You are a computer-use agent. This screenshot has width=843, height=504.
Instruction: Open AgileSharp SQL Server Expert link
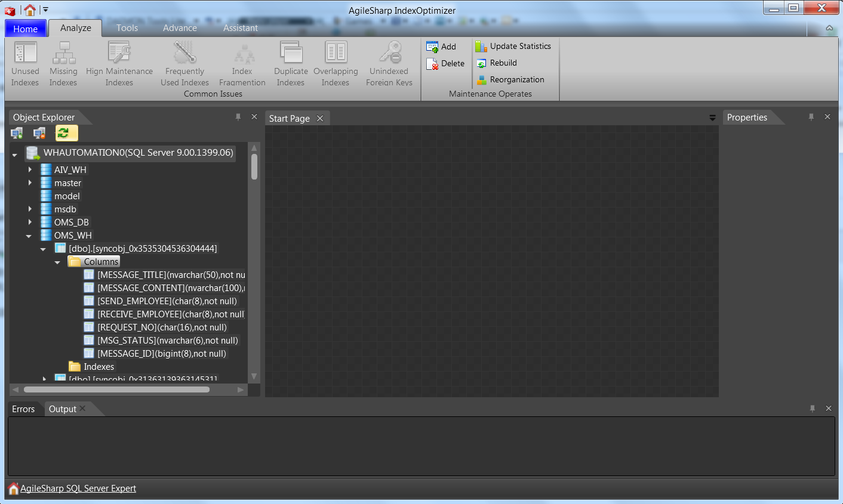[x=78, y=488]
